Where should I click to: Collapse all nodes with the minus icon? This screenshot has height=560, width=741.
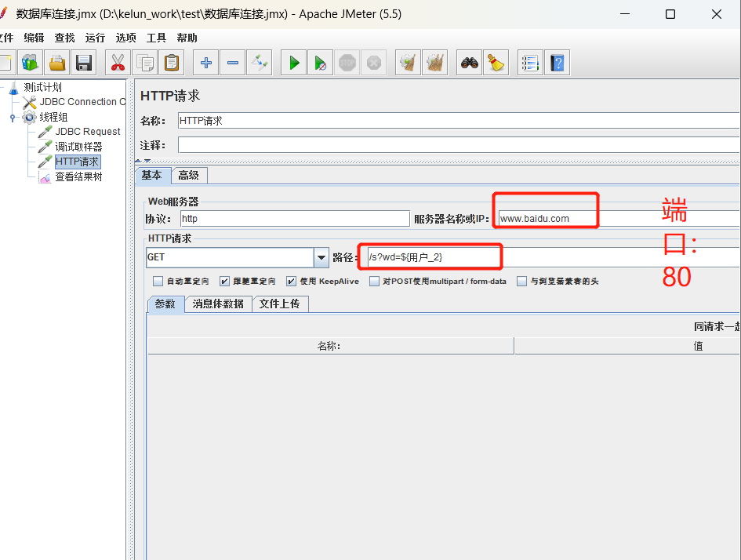(233, 63)
